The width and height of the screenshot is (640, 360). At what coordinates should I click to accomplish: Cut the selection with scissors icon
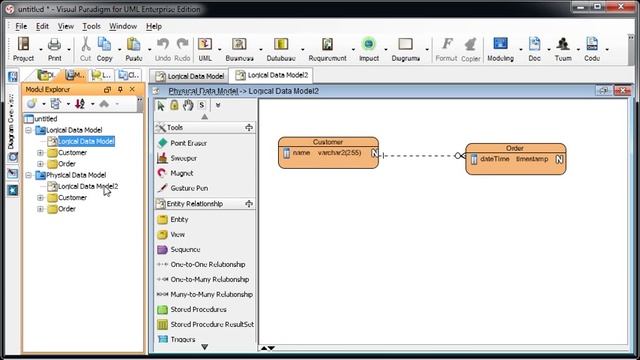(x=85, y=49)
